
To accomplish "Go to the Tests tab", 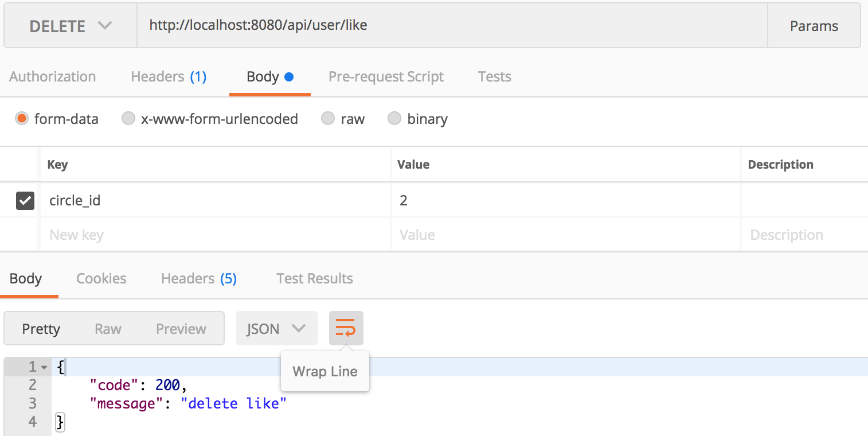I will (494, 77).
